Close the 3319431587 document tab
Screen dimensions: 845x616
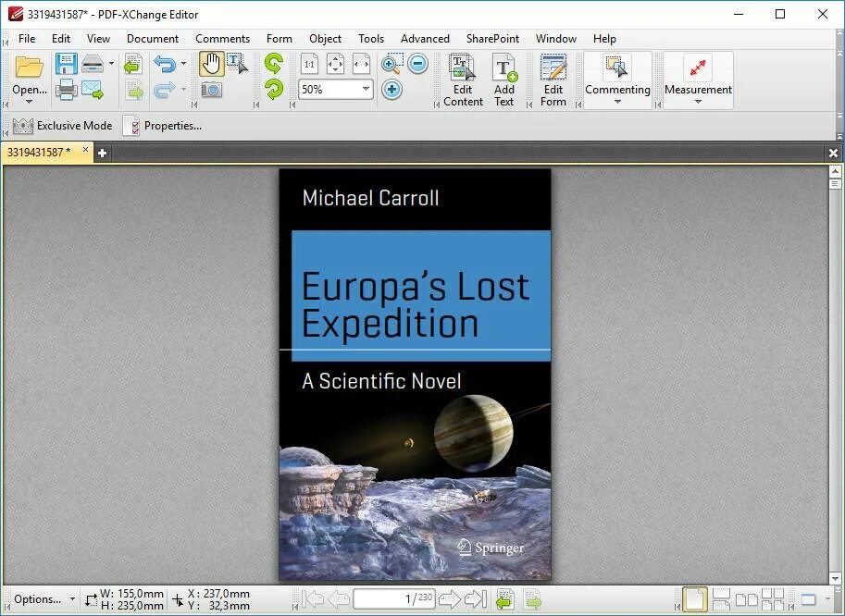[85, 150]
